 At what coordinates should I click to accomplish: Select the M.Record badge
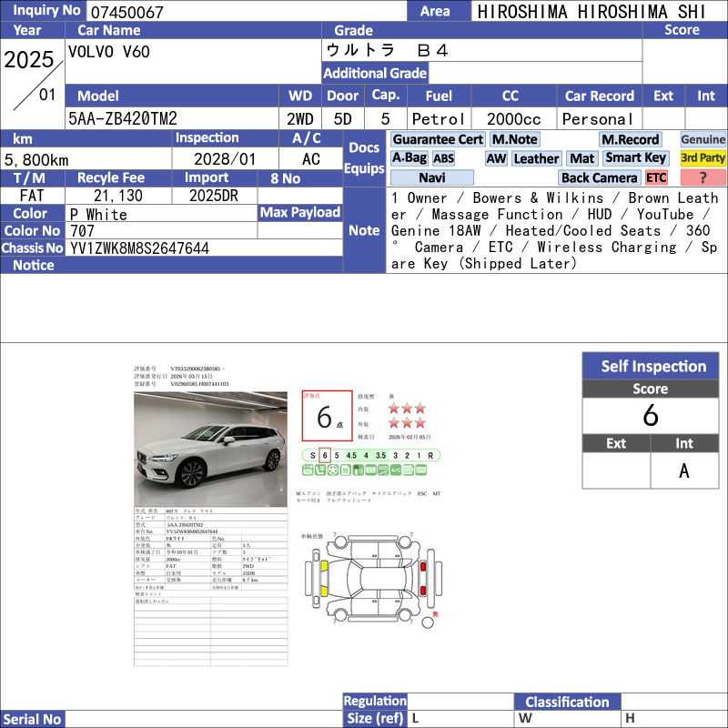[x=630, y=139]
